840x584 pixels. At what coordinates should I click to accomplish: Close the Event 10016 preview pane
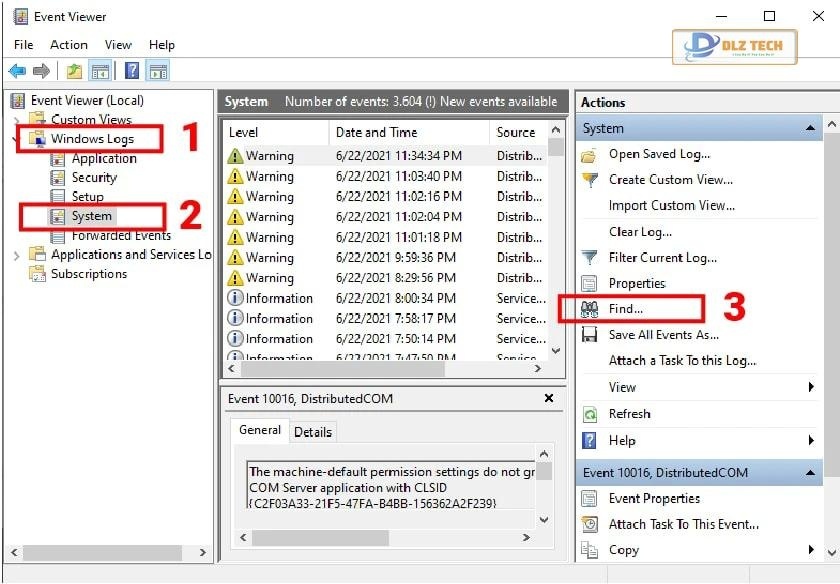point(549,398)
